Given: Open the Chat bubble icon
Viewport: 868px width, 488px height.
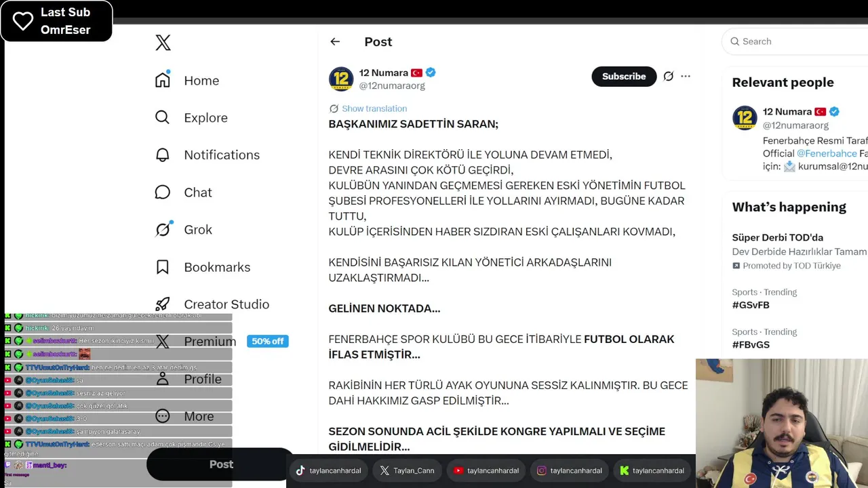Looking at the screenshot, I should pyautogui.click(x=163, y=192).
